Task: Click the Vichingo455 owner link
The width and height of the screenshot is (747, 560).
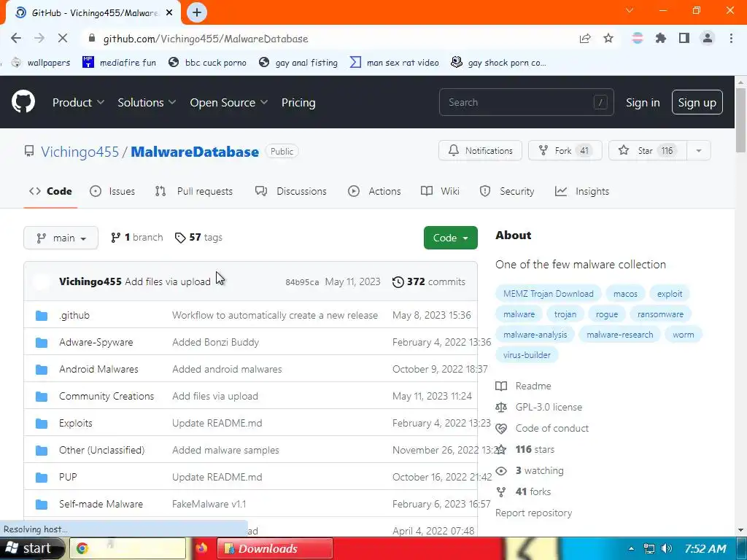Action: (x=80, y=152)
